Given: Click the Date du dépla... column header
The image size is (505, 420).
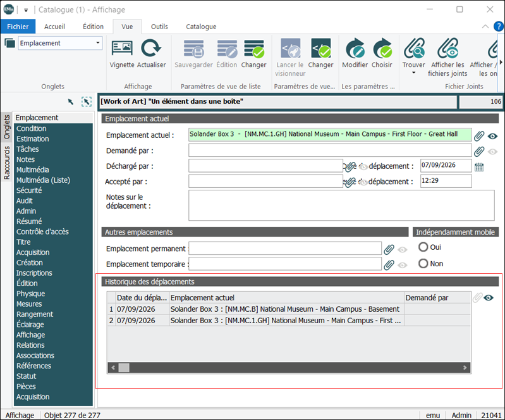Looking at the screenshot, I should coord(142,298).
